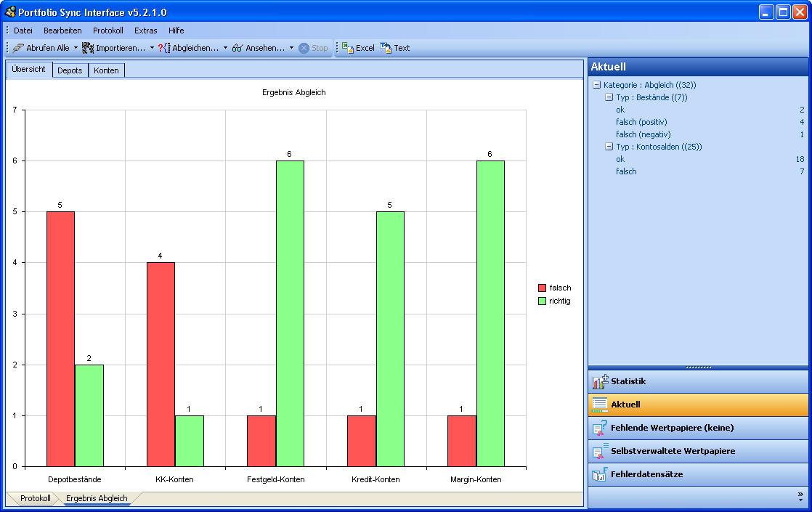Click the Abgleichen question-mark icon
The height and width of the screenshot is (512, 812).
pyautogui.click(x=164, y=48)
